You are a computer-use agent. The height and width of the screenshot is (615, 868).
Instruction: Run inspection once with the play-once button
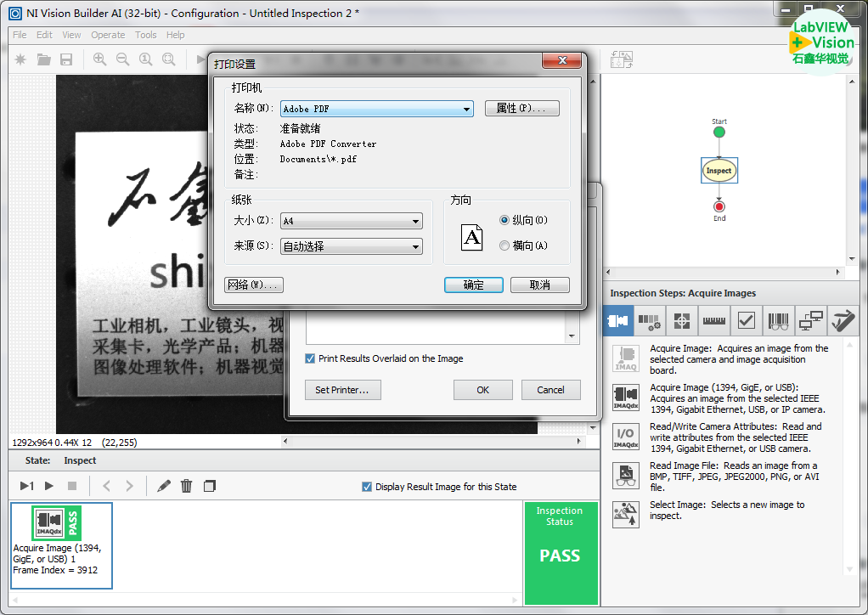tap(26, 486)
